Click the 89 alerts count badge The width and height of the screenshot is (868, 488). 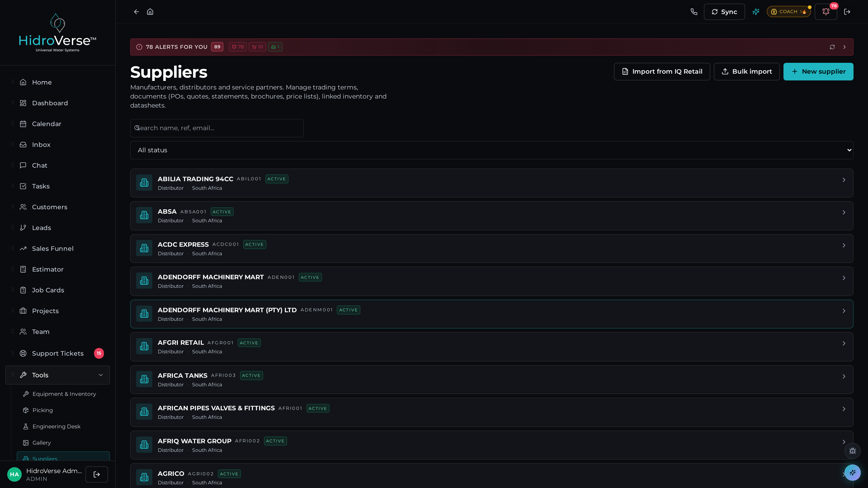(x=217, y=47)
